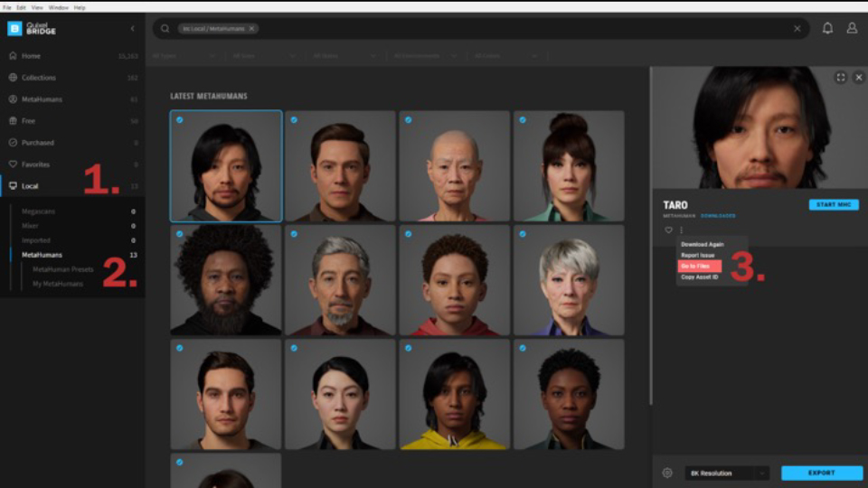This screenshot has width=868, height=488.
Task: Open the Edit menu
Action: pyautogui.click(x=21, y=8)
